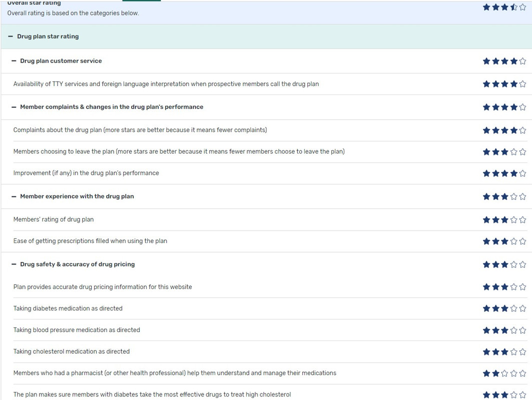Viewport: 532px width, 400px height.
Task: Click 'Members' rating of drug plan' text
Action: [x=53, y=219]
